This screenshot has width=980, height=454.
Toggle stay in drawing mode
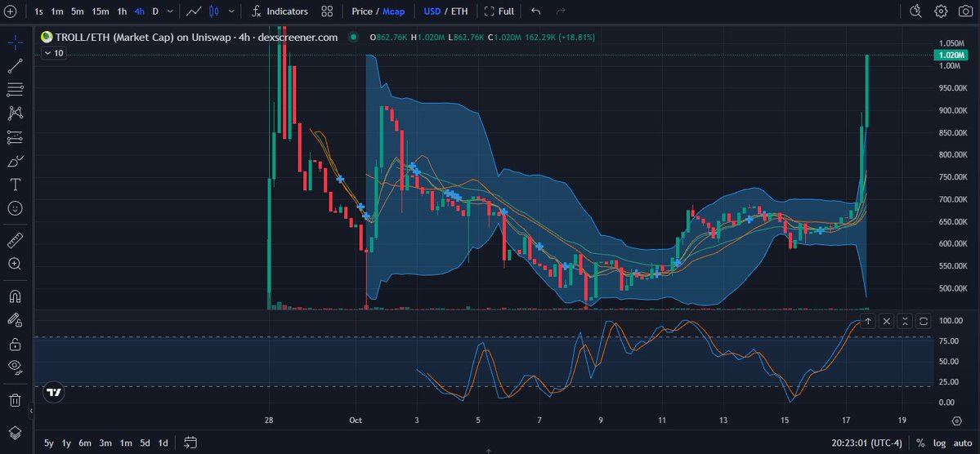15,320
